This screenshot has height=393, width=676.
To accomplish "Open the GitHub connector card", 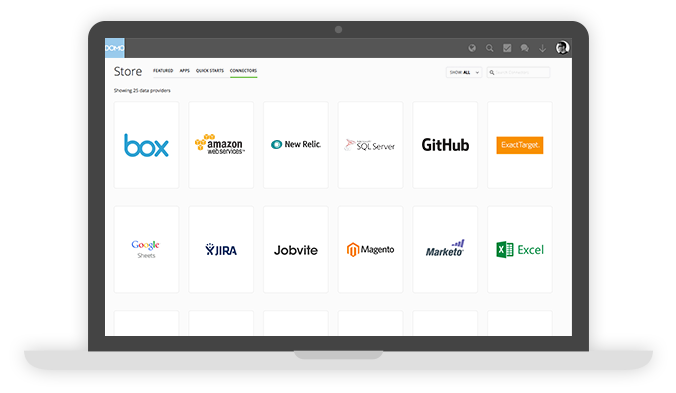I will point(445,145).
